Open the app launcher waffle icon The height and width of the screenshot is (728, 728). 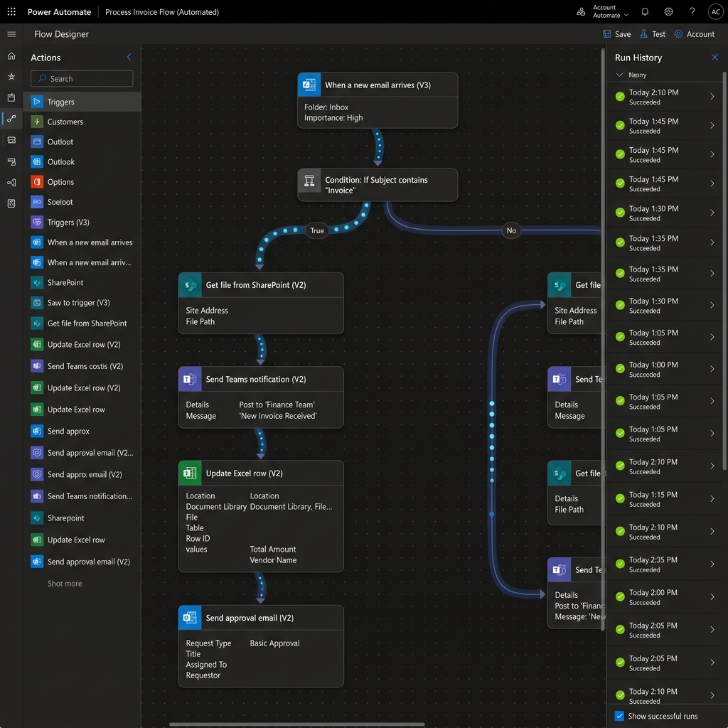11,11
